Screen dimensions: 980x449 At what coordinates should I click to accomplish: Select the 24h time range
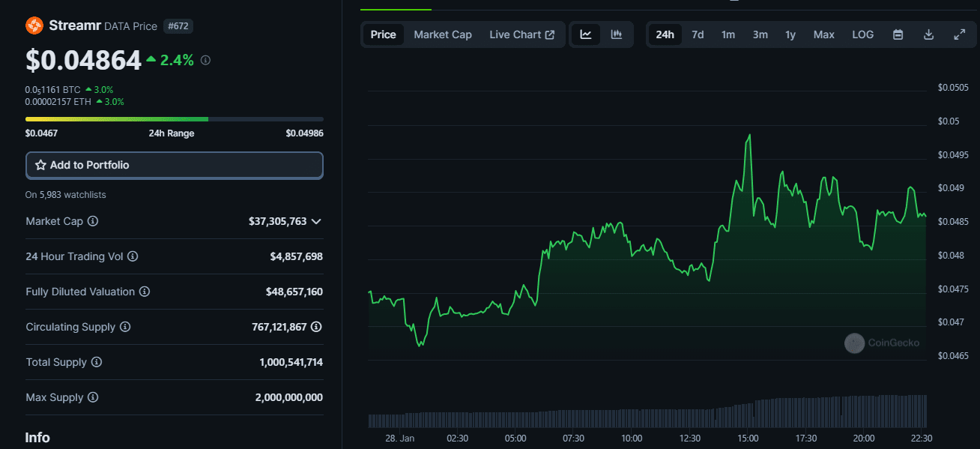pos(665,34)
